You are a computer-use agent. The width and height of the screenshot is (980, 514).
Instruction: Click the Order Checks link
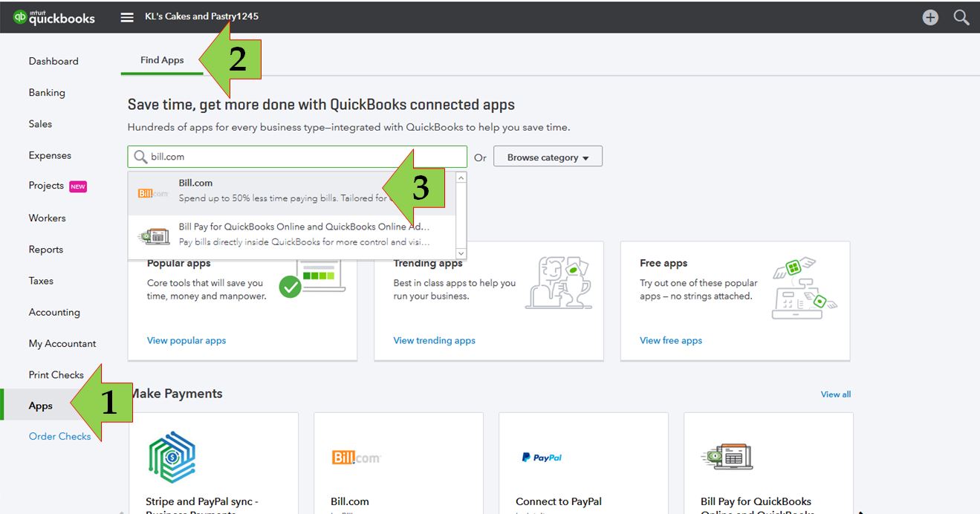click(x=59, y=436)
